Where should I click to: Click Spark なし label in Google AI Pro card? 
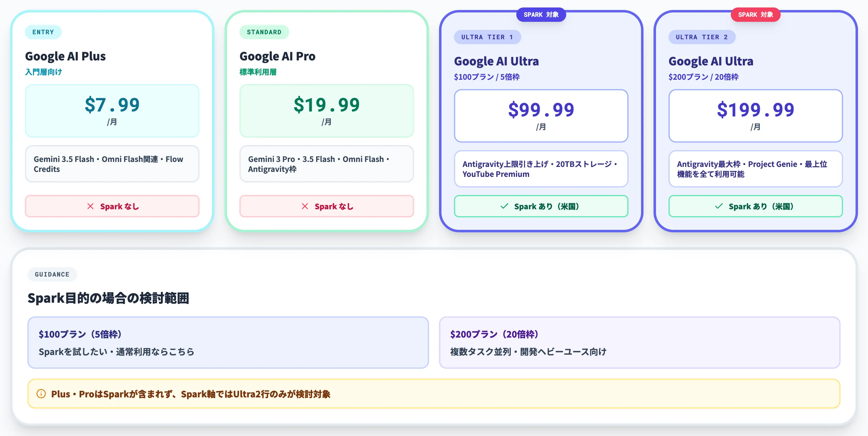[x=334, y=206]
